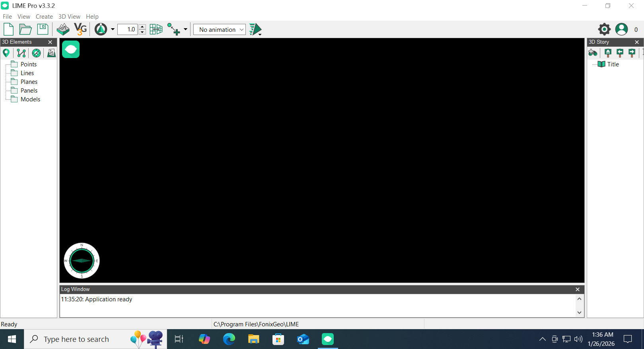The image size is (644, 349).
Task: Click the compass orientation view icon
Action: (101, 29)
